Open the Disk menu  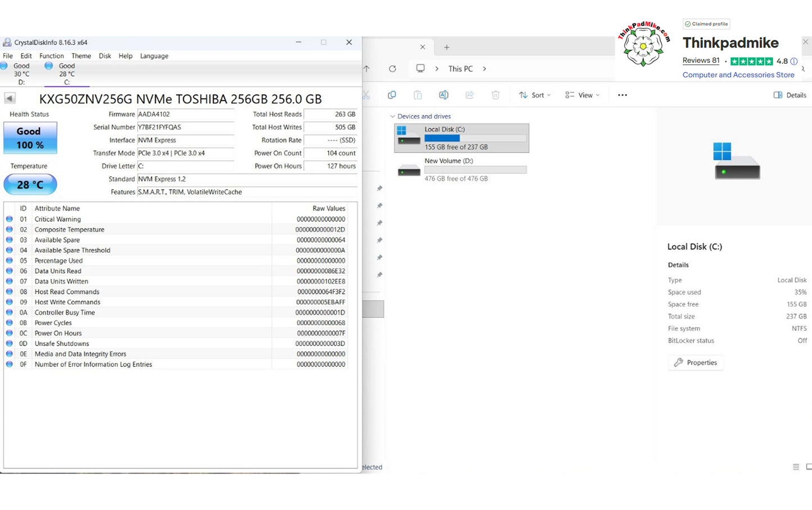105,56
